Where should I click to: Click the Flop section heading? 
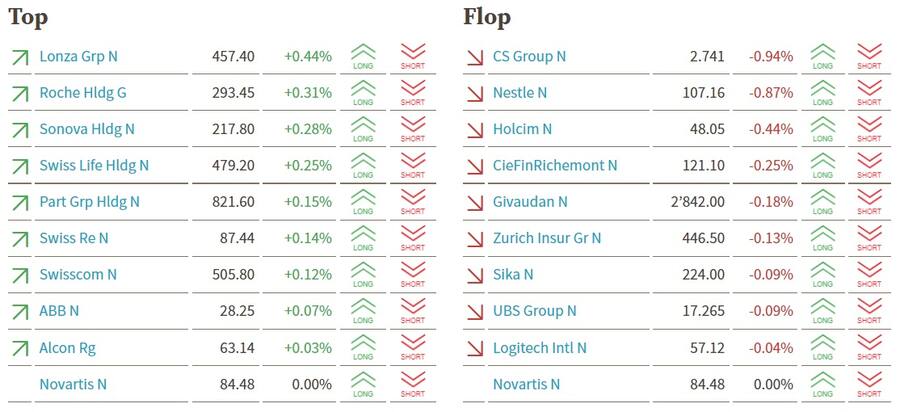(x=487, y=17)
